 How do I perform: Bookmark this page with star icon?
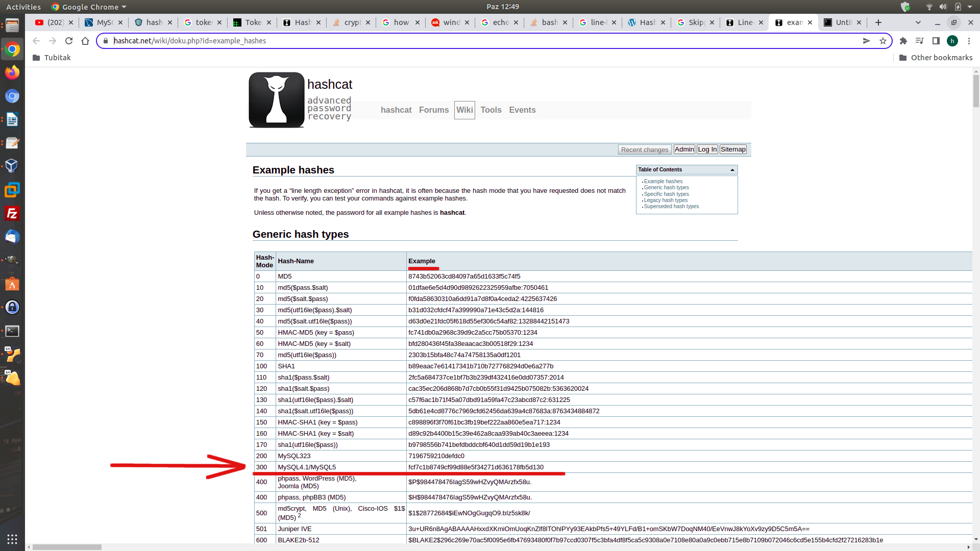(x=883, y=41)
